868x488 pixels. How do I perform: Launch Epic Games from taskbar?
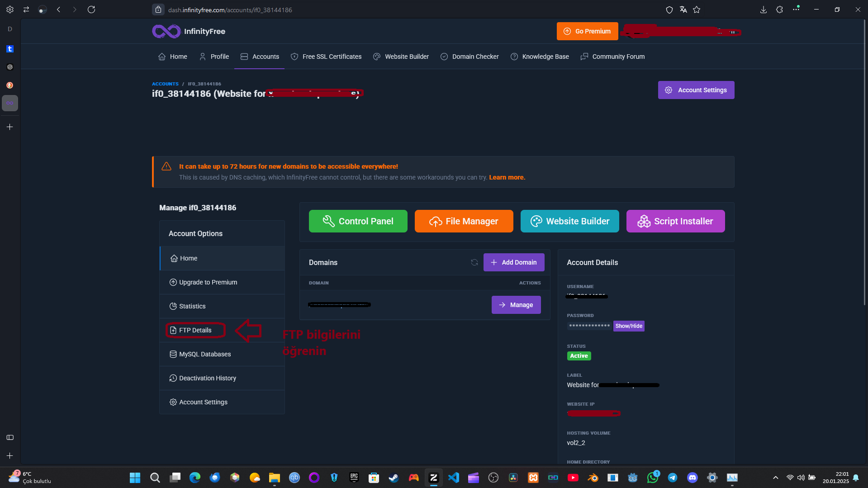click(354, 478)
